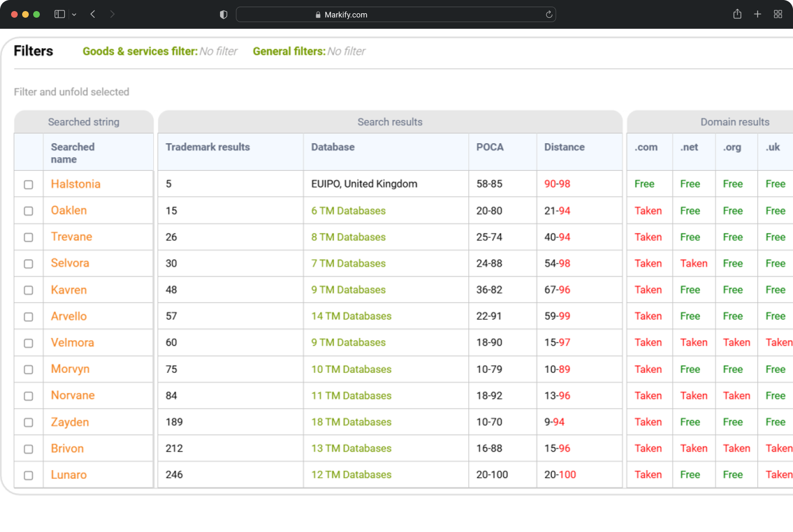Sort by the Distance column header
793x532 pixels.
tap(564, 147)
